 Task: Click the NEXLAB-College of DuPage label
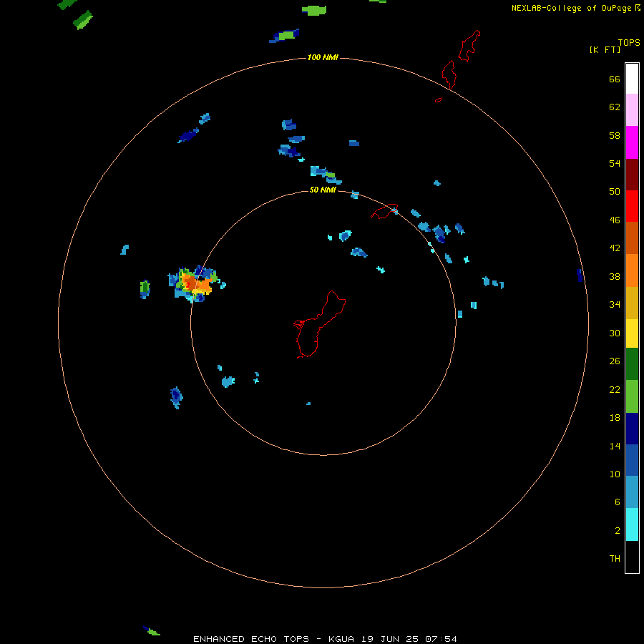tap(571, 8)
